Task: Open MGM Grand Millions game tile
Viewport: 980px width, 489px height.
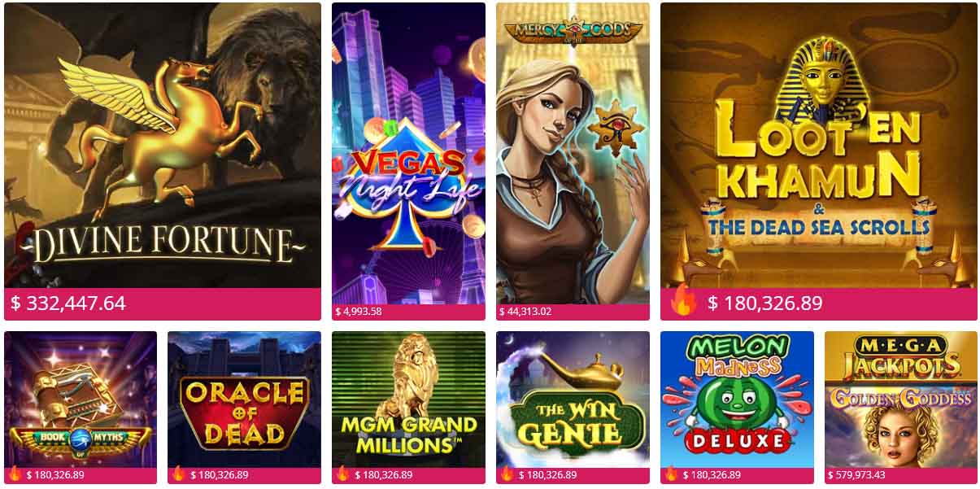Action: tap(408, 399)
